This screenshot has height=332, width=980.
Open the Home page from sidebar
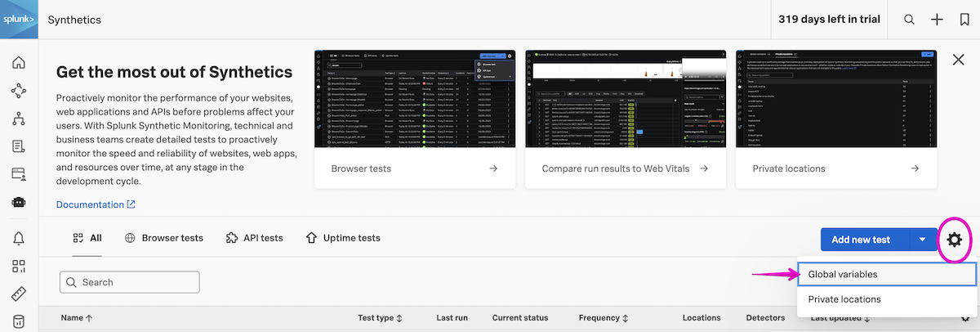(x=19, y=63)
